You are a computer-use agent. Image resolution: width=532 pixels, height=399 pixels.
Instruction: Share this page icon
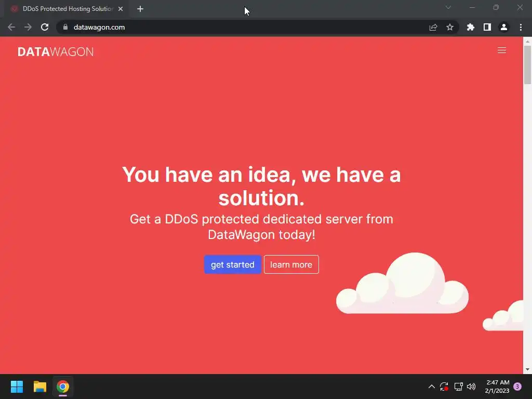pyautogui.click(x=433, y=27)
